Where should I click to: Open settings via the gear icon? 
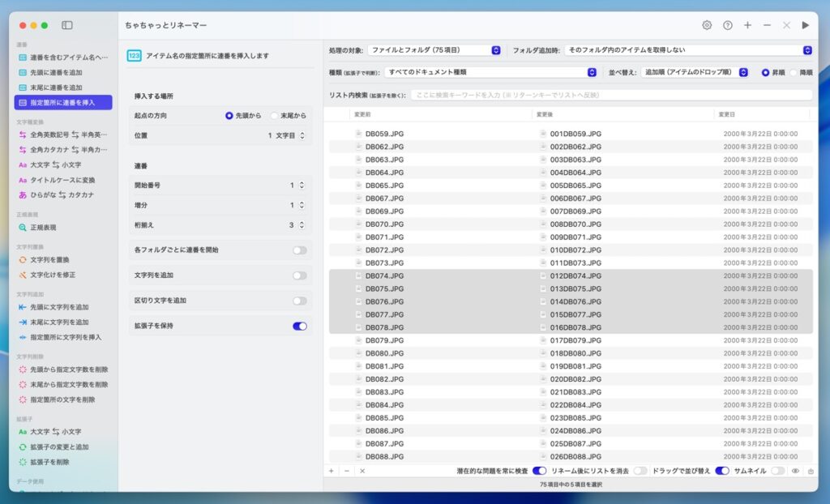tap(707, 25)
